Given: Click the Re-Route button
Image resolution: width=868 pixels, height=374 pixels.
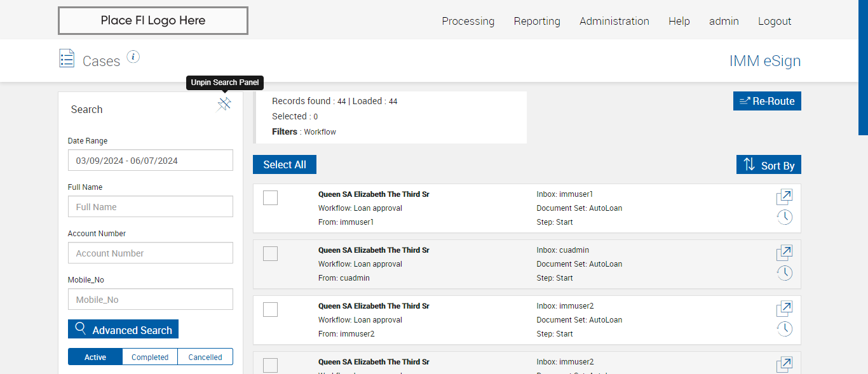Looking at the screenshot, I should [767, 101].
